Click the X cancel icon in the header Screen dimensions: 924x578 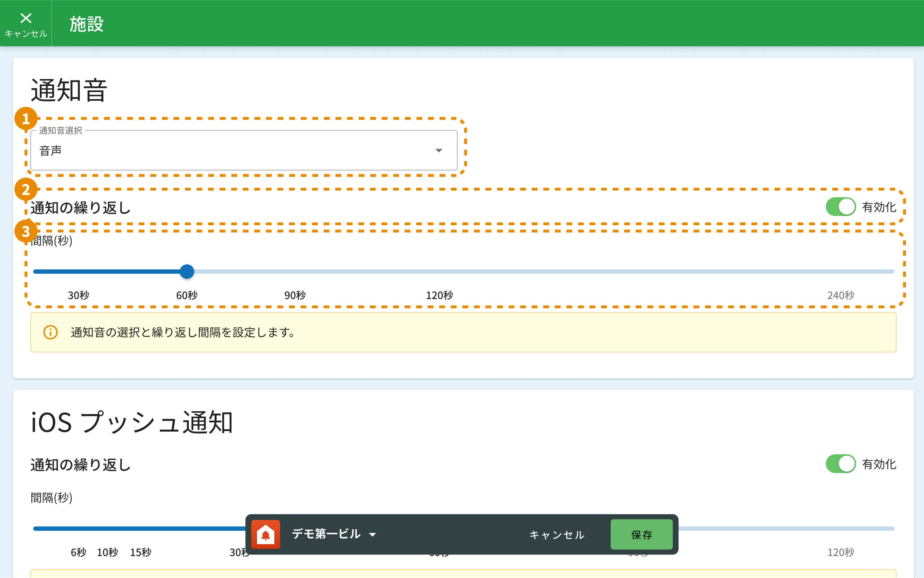pyautogui.click(x=26, y=18)
